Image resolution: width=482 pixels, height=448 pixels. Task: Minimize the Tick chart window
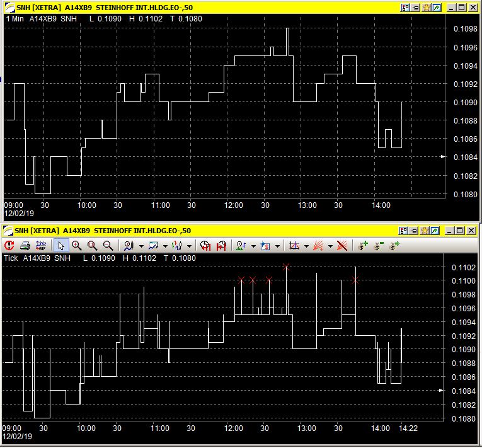tap(449, 231)
